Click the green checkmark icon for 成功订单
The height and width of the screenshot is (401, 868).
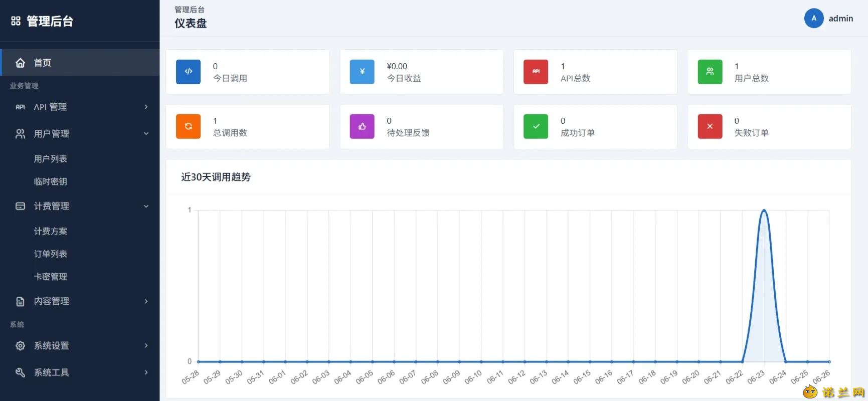click(536, 126)
